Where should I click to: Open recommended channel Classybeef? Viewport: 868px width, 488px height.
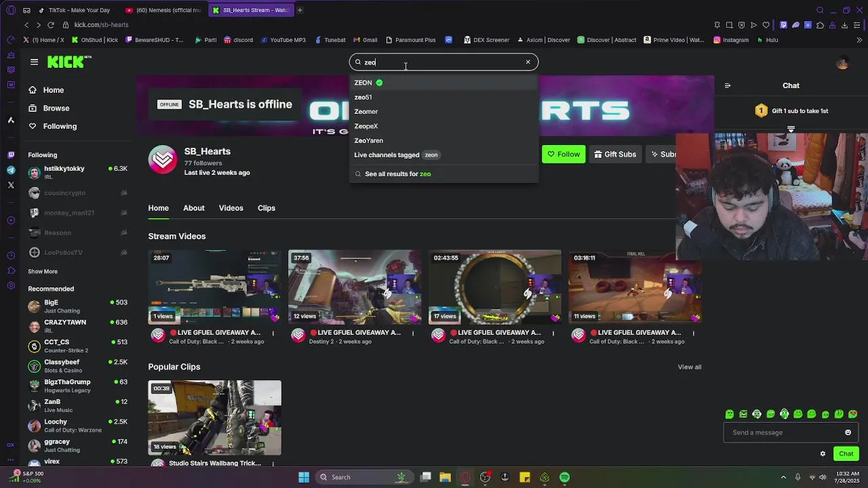pos(77,366)
